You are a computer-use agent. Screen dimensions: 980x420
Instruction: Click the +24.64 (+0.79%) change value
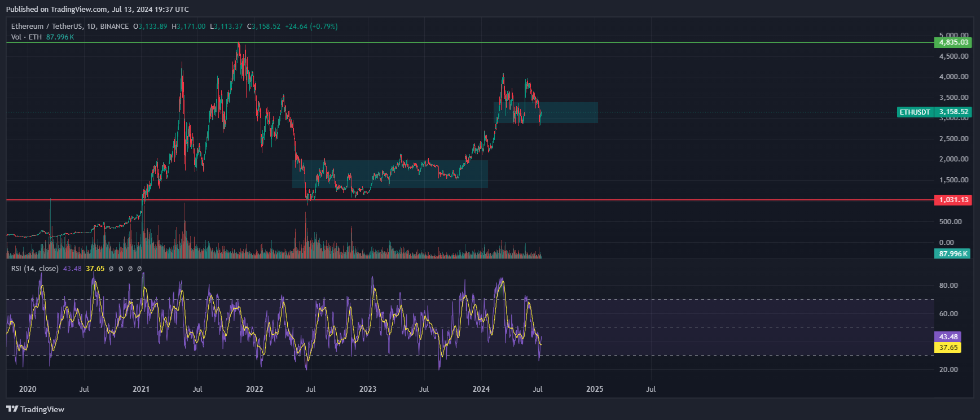pyautogui.click(x=311, y=27)
